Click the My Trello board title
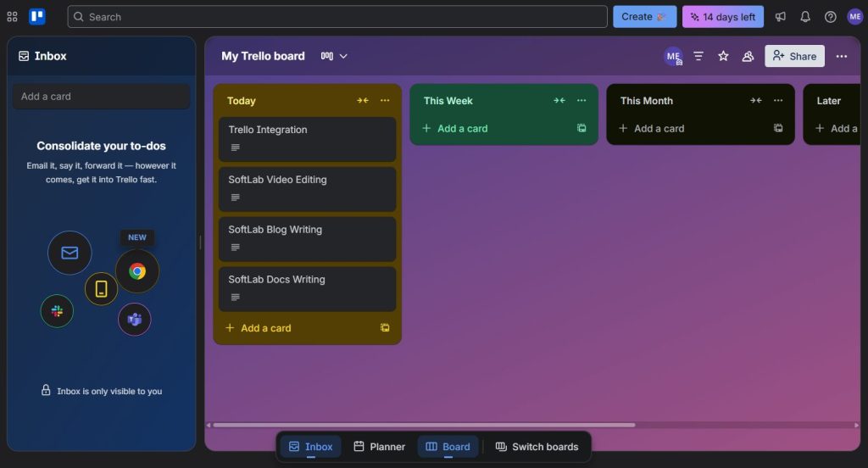The image size is (868, 468). [x=263, y=56]
